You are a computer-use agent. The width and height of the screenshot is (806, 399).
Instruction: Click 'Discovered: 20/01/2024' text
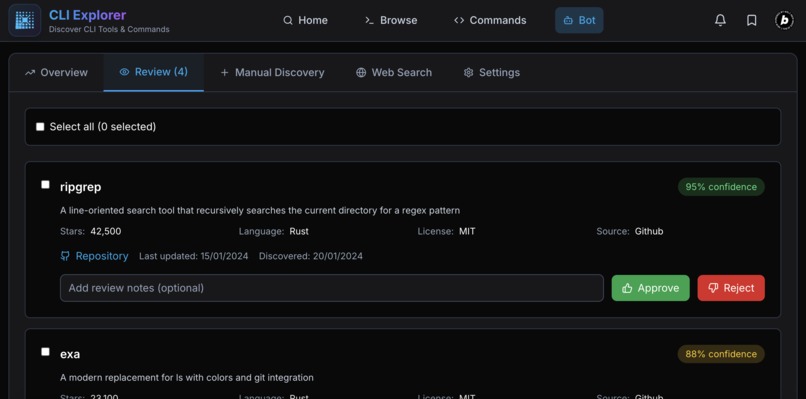coord(311,256)
